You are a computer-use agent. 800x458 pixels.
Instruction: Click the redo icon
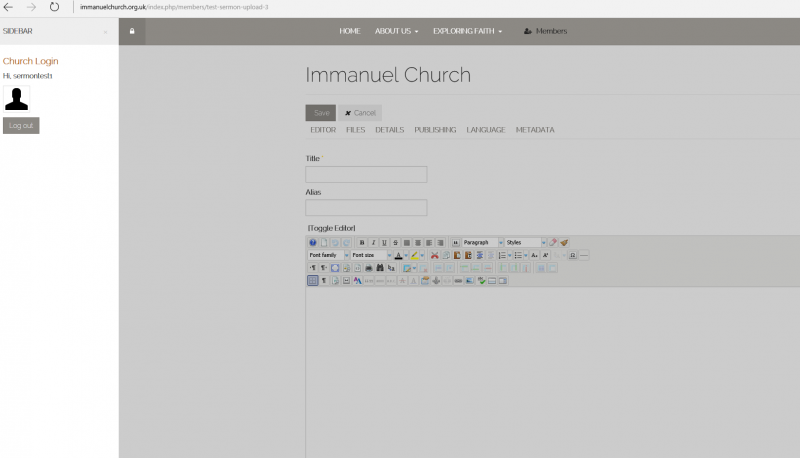tap(346, 242)
